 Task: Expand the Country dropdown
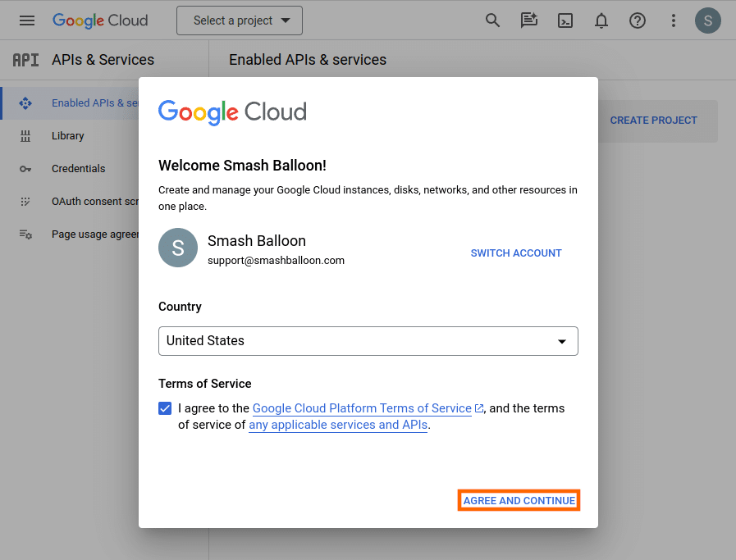[368, 341]
